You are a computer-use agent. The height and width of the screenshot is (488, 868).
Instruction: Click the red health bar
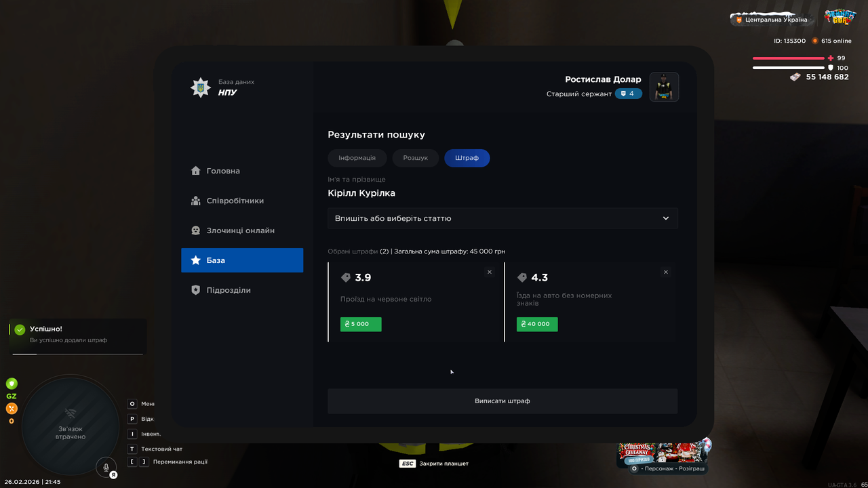pos(789,58)
